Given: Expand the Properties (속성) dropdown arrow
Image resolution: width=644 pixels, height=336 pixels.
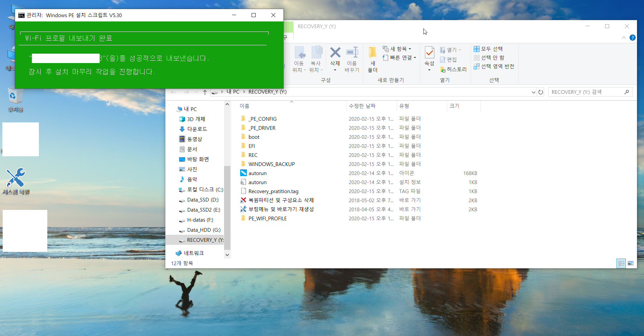Looking at the screenshot, I should coord(429,70).
